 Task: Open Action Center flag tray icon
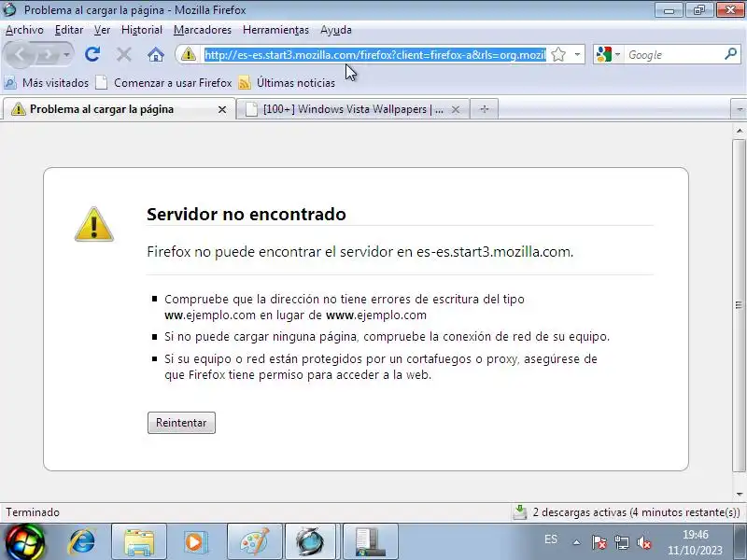click(x=599, y=542)
